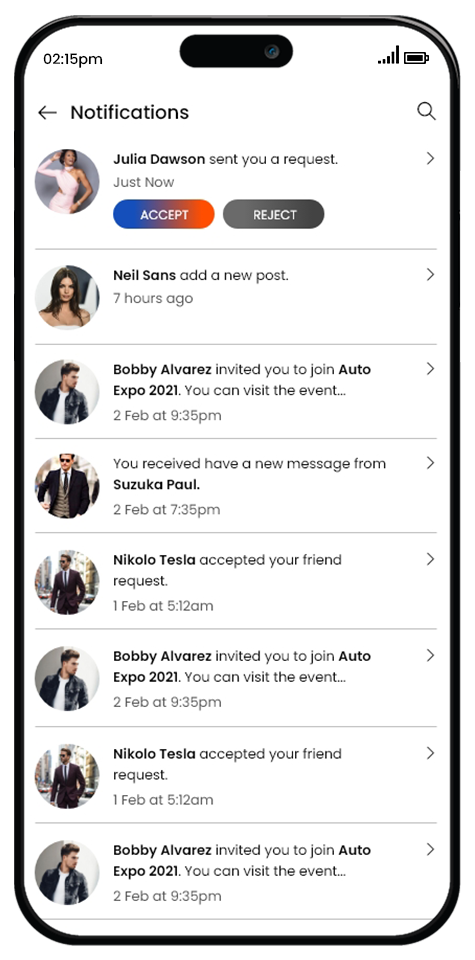Tap the 02:15pm clock in status bar
The width and height of the screenshot is (475, 960).
(x=73, y=59)
